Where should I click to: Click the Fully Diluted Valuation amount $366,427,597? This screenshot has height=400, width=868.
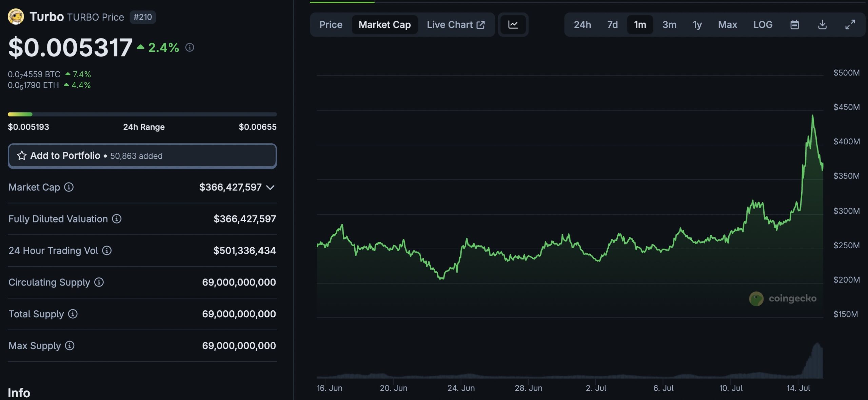coord(245,219)
